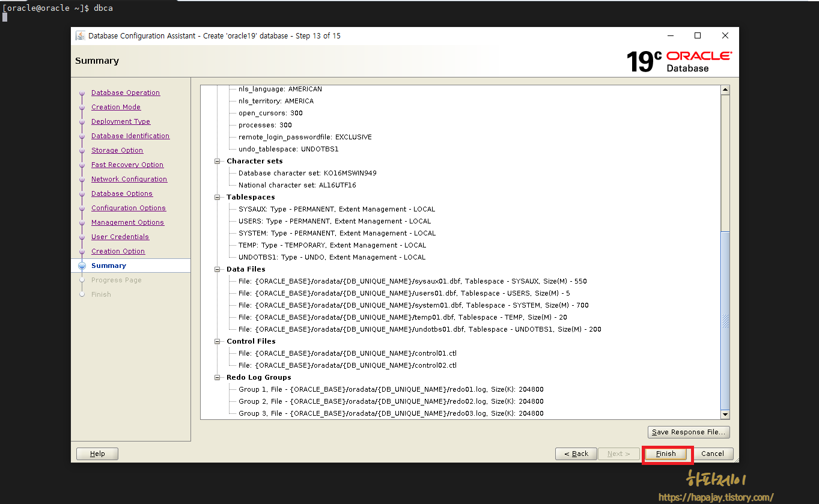The height and width of the screenshot is (504, 819).
Task: Open the Fast Recovery Option step
Action: point(127,165)
